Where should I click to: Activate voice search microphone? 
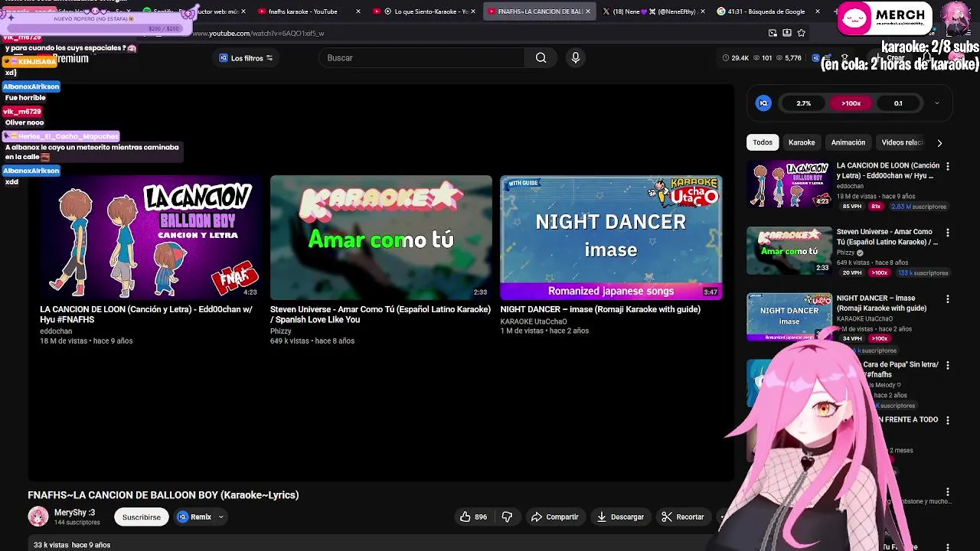[x=576, y=58]
